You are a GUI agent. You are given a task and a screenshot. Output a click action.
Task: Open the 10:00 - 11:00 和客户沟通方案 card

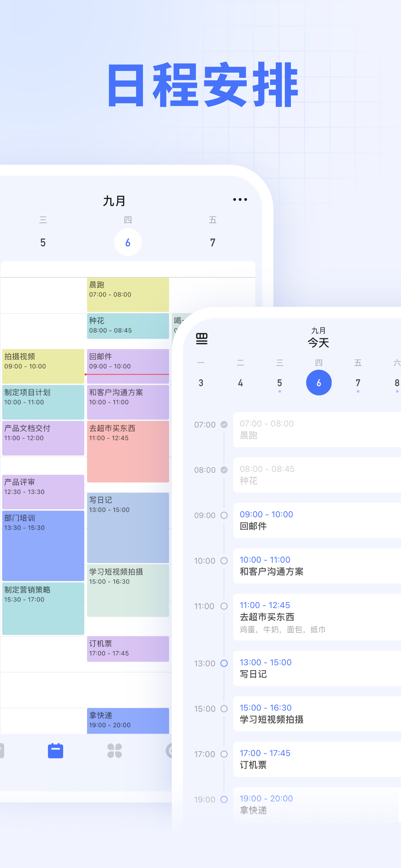coord(317,566)
